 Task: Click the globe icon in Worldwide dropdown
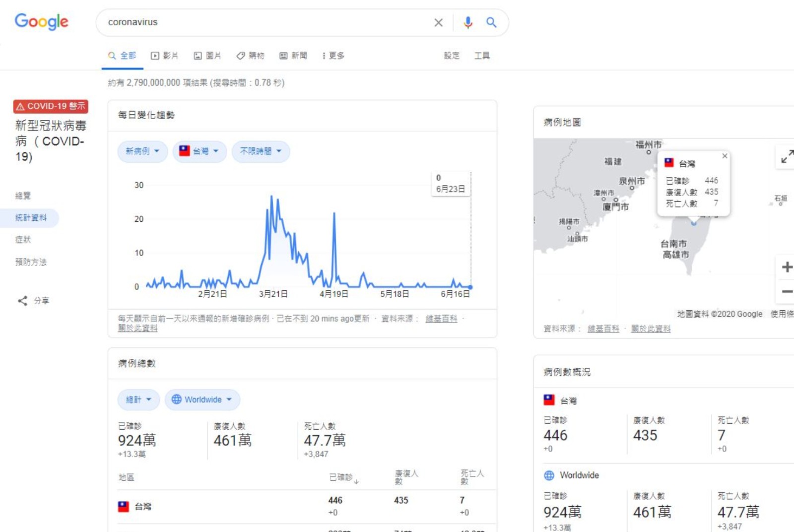tap(177, 399)
